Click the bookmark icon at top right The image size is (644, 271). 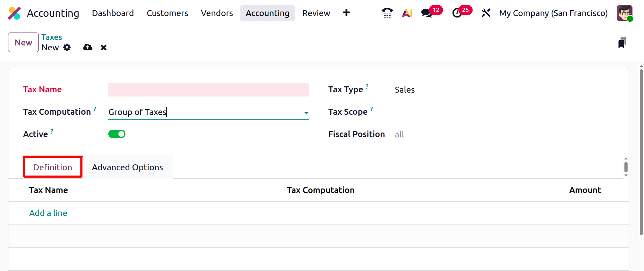coord(622,43)
